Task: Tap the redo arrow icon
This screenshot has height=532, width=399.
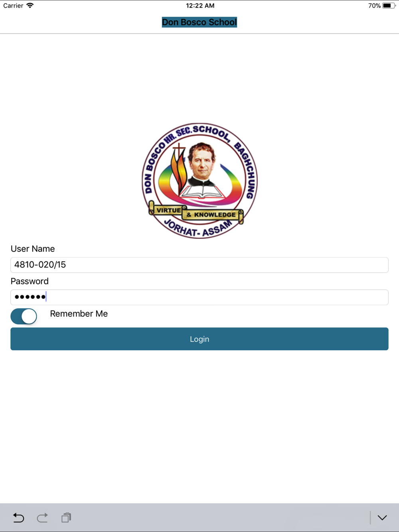Action: click(x=42, y=518)
